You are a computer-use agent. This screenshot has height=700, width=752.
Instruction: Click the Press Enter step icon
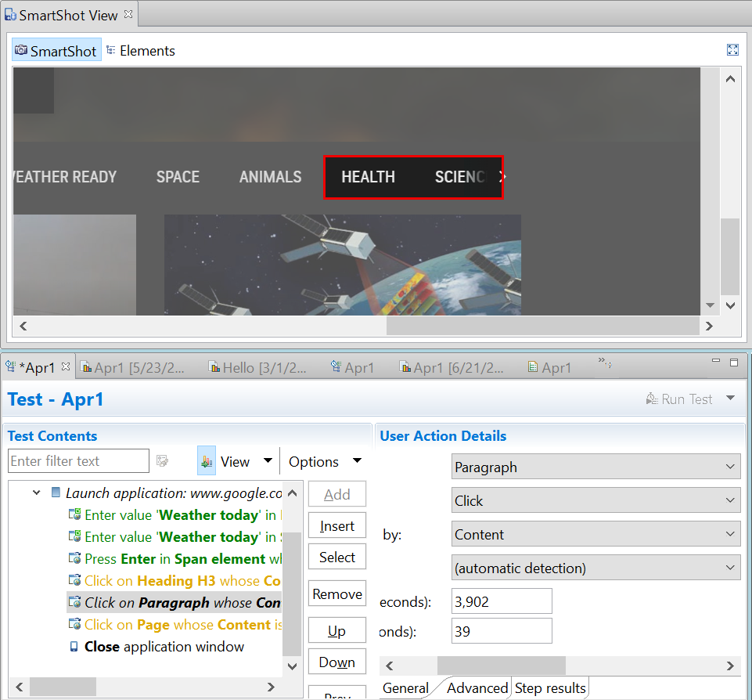click(x=74, y=559)
